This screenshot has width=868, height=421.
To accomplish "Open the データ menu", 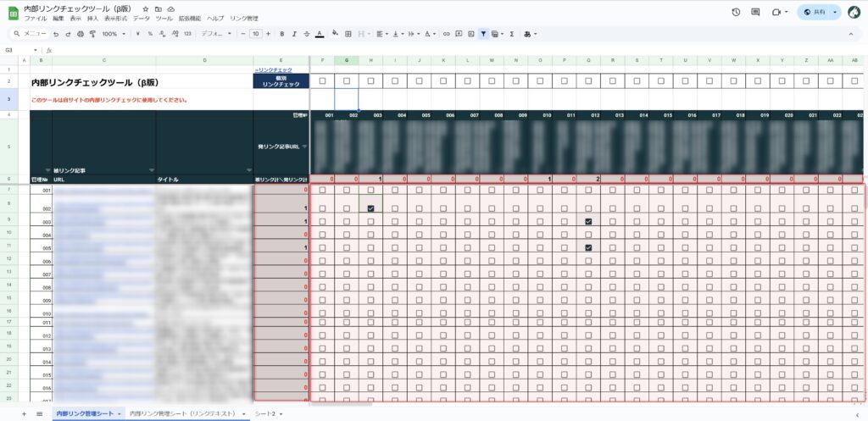I will pos(142,18).
